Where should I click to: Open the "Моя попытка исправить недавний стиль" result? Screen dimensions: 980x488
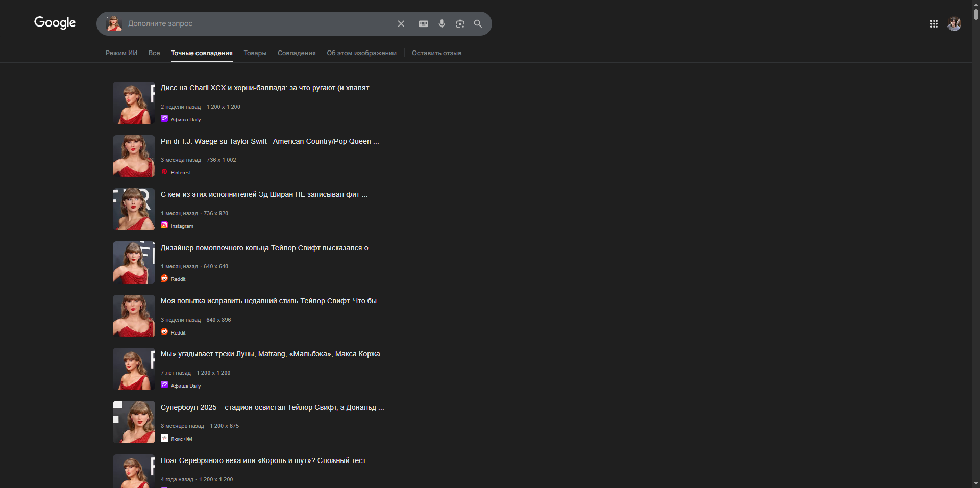pos(273,301)
